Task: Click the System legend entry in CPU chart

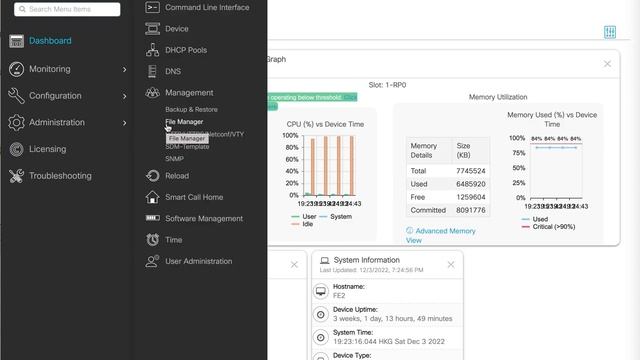Action: click(336, 216)
